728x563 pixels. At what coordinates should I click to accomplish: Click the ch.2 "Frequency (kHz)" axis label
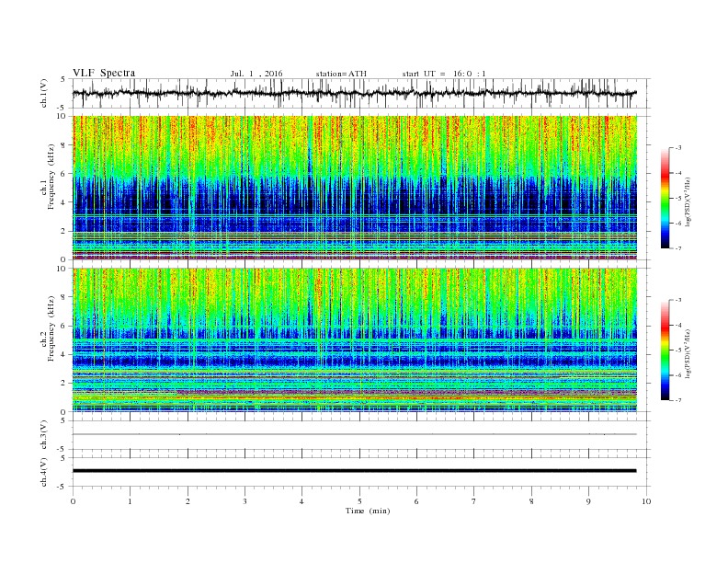click(51, 328)
